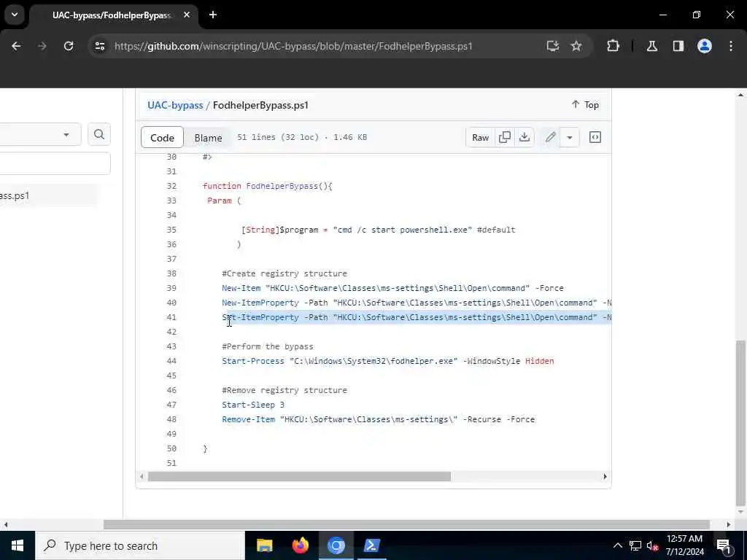Jump to Top of the file

585,105
